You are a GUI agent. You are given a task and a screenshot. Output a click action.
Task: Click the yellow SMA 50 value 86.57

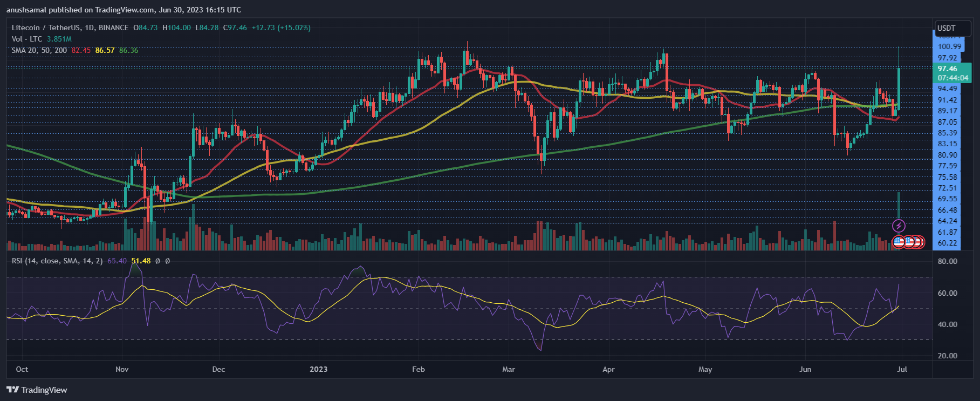click(105, 50)
